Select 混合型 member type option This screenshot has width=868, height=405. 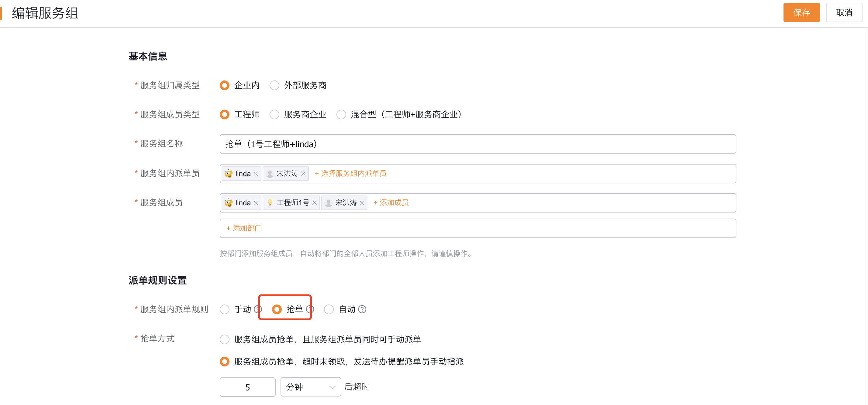click(x=341, y=114)
